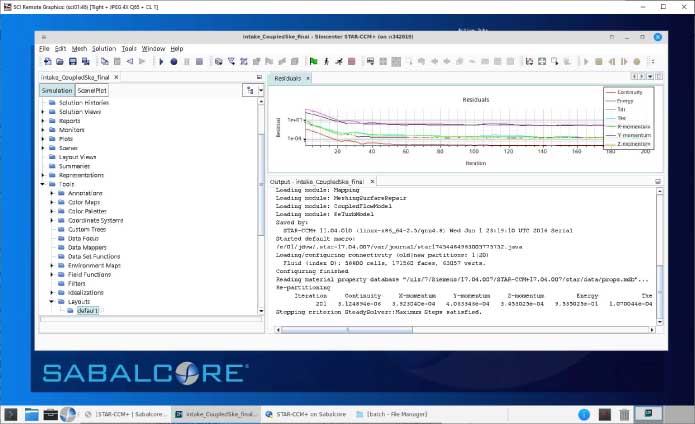Close the intake_CoupledSke_final tree tab

point(116,77)
